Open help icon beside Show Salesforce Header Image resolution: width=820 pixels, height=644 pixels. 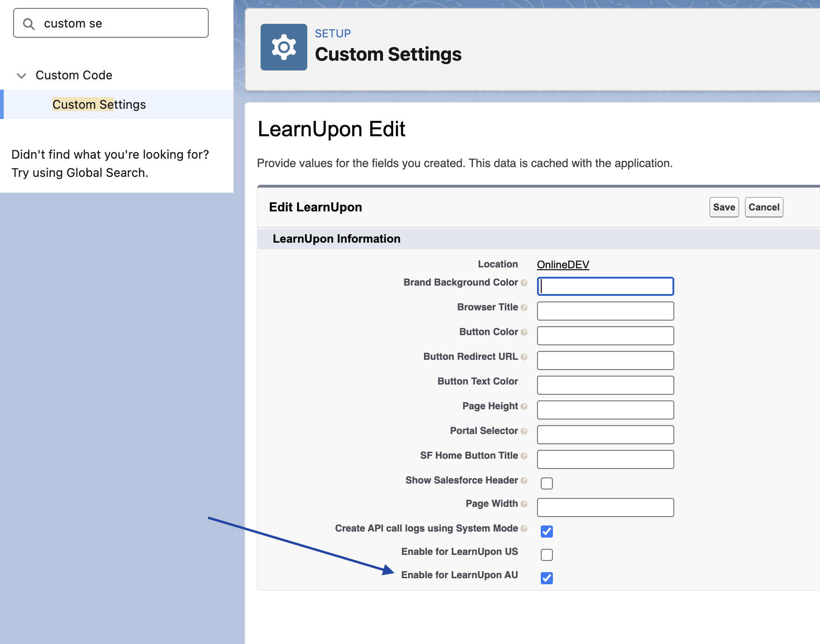(524, 481)
